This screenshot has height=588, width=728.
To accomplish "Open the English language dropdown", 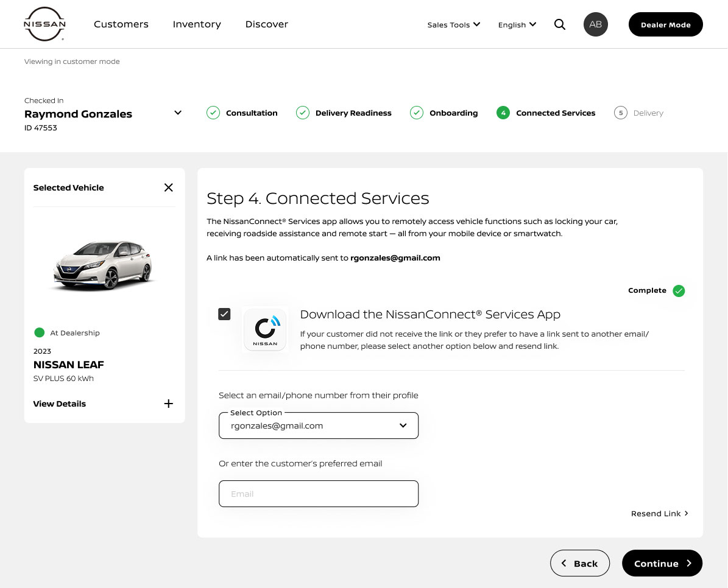I will [517, 24].
